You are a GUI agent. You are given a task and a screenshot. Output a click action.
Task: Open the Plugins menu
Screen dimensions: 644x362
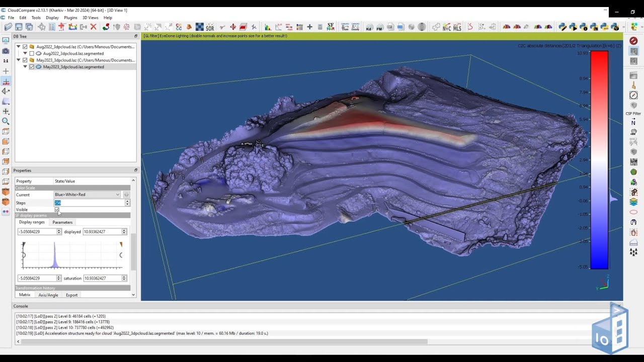(70, 18)
